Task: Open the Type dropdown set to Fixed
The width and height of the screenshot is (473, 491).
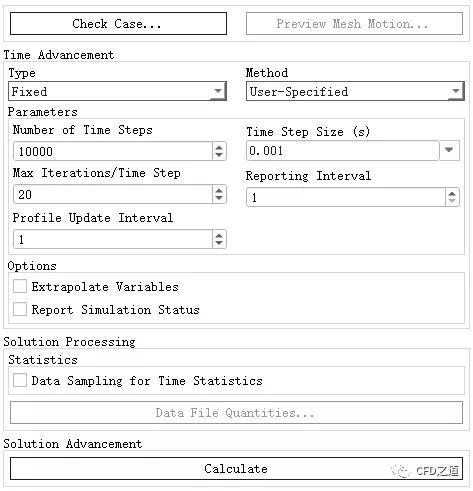Action: point(117,91)
